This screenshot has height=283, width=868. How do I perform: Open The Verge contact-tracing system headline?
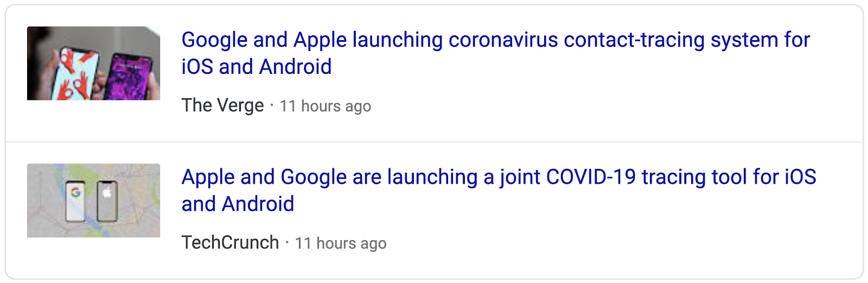pyautogui.click(x=495, y=53)
